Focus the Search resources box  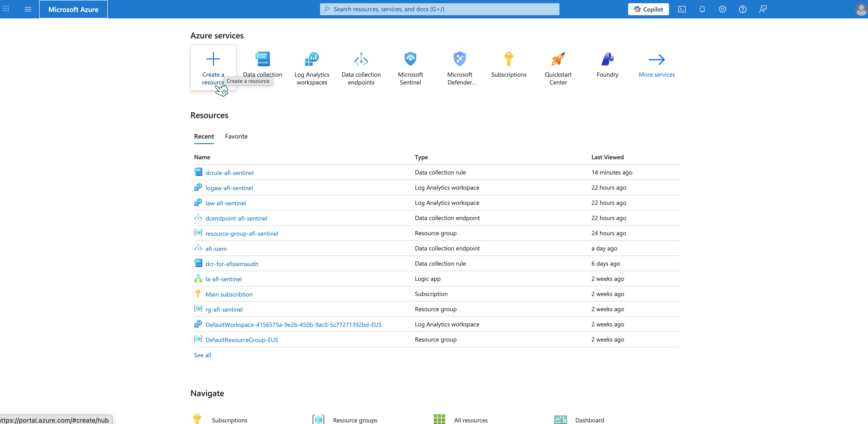(x=439, y=9)
